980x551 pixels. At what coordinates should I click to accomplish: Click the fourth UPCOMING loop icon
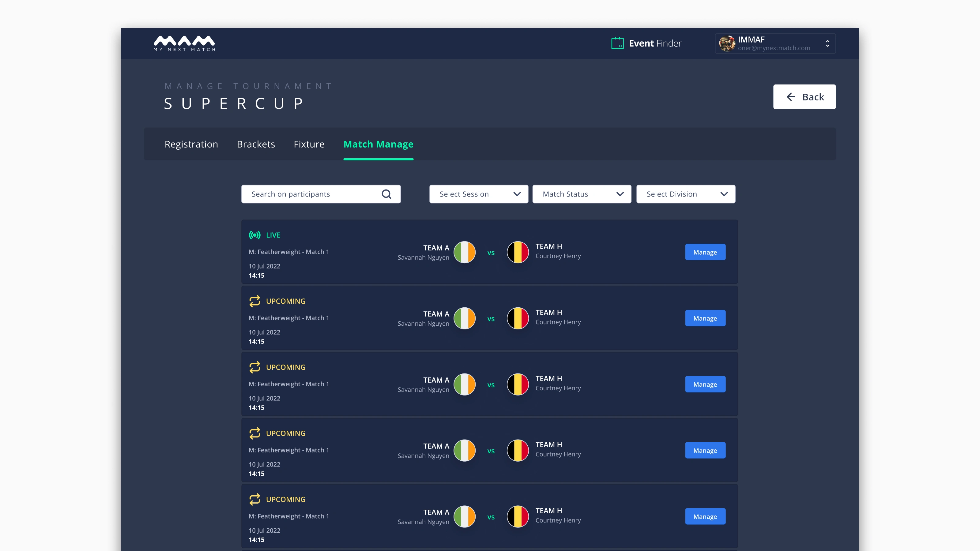click(254, 499)
